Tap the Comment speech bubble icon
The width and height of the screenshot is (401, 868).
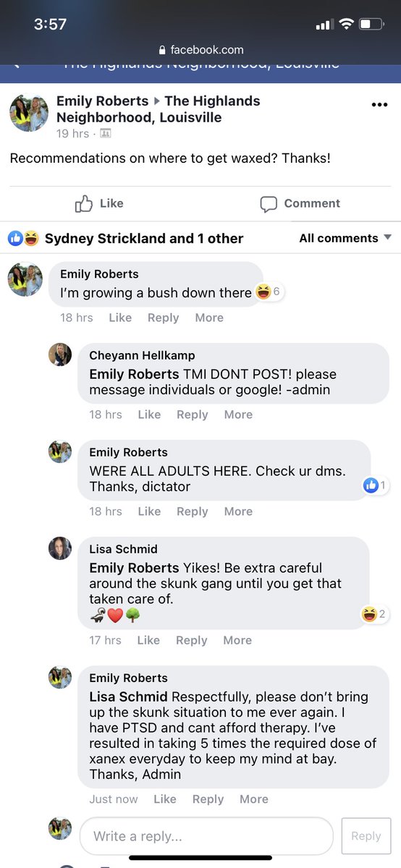click(x=269, y=204)
